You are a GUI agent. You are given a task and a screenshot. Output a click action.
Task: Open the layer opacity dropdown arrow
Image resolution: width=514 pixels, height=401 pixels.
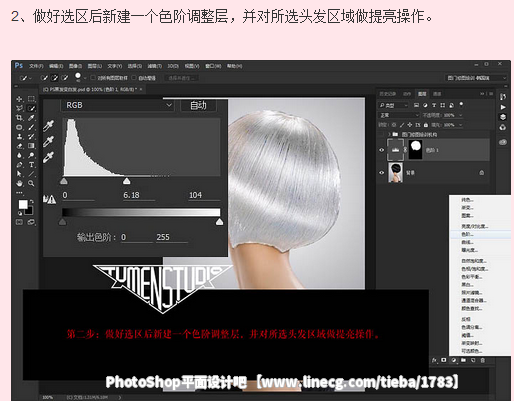click(461, 115)
